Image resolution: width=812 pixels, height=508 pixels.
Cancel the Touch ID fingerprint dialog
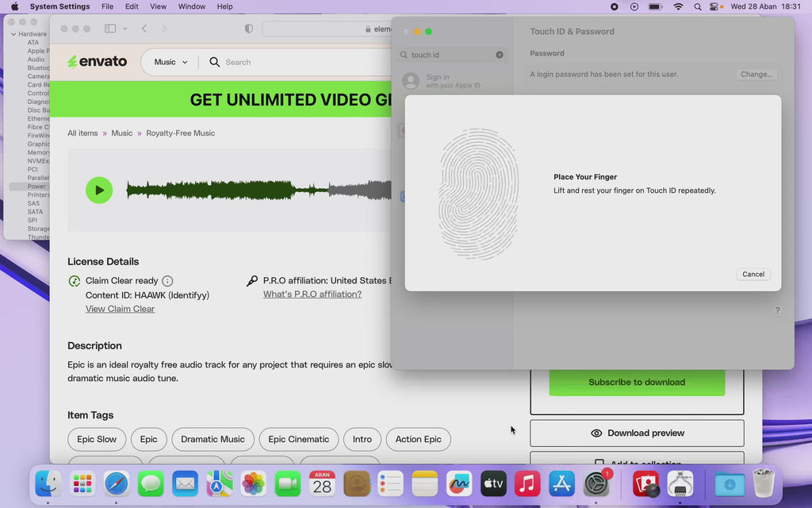(753, 274)
